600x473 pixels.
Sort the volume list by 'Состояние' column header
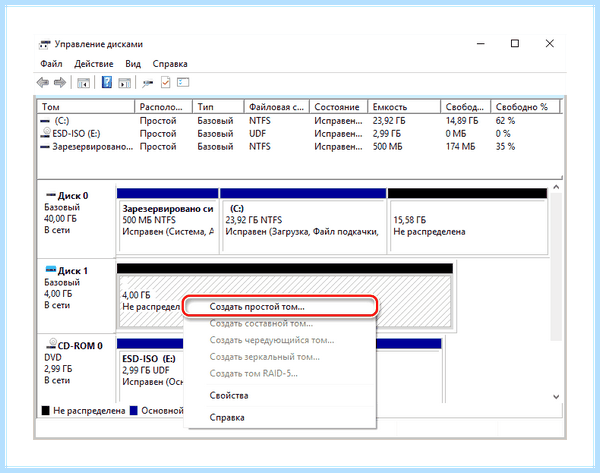click(x=338, y=107)
